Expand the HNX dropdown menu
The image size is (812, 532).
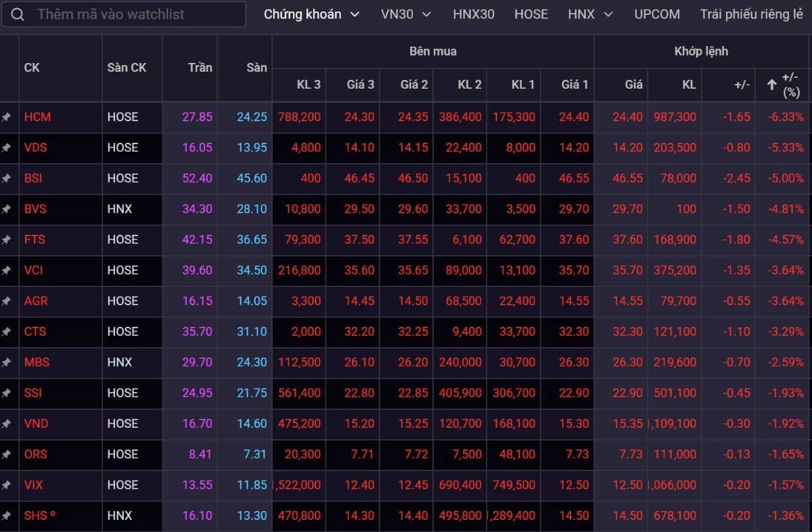(x=591, y=14)
